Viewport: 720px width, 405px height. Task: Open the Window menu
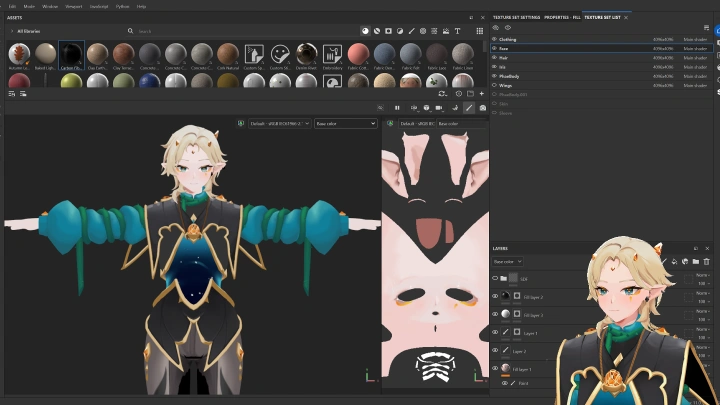[50, 6]
